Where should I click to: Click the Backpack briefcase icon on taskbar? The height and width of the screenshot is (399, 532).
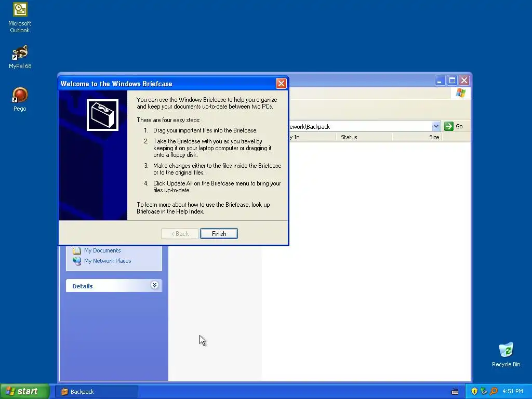[64, 392]
